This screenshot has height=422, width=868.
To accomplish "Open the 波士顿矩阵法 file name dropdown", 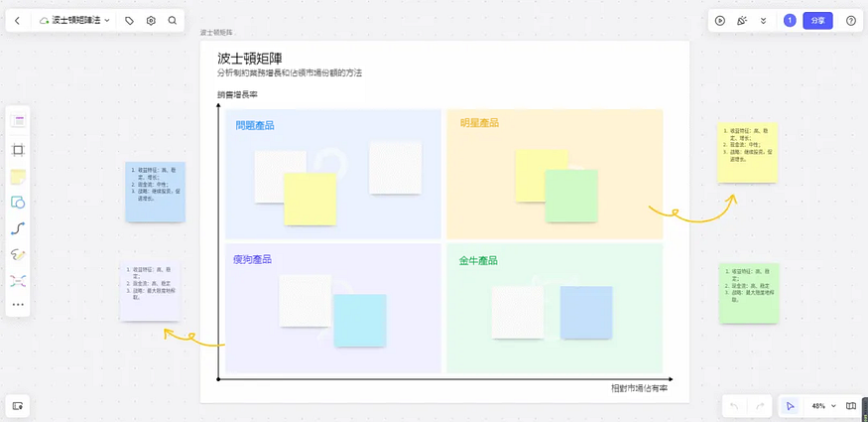I will [x=74, y=21].
